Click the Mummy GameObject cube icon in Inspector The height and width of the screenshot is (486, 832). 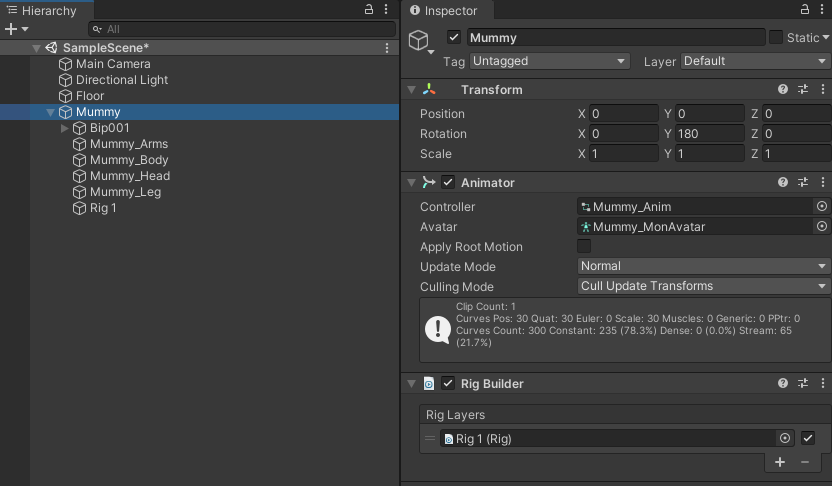pyautogui.click(x=419, y=40)
